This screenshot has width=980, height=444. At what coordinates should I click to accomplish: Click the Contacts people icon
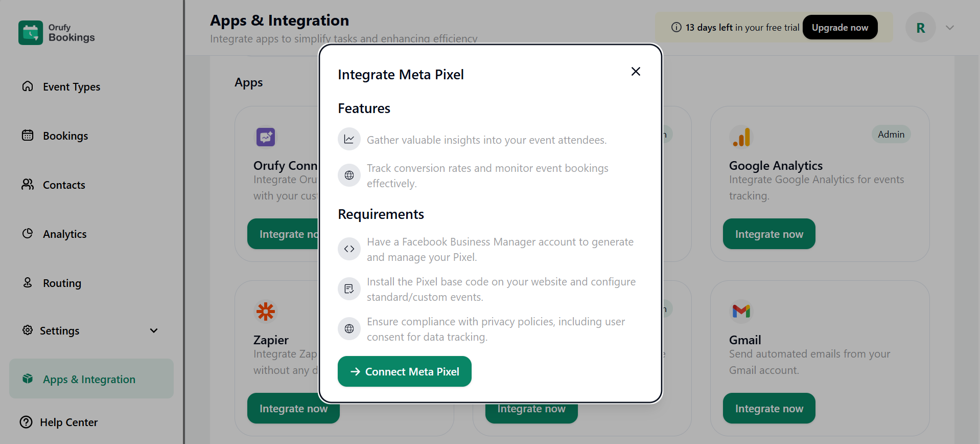[28, 184]
